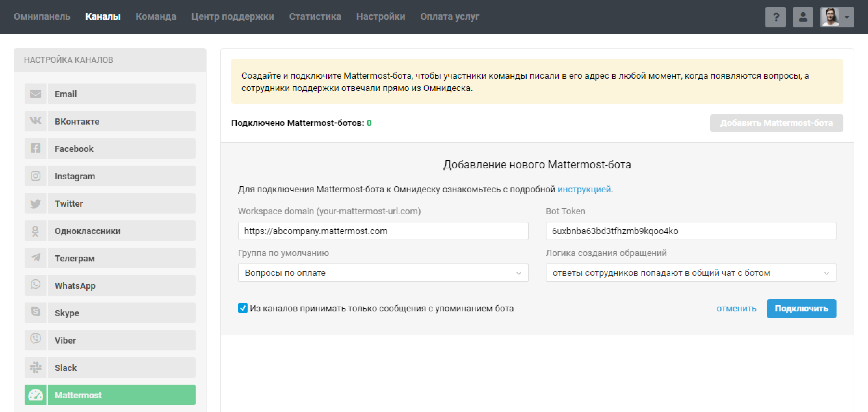The width and height of the screenshot is (868, 412).
Task: Click the Telegram paper plane icon
Action: coord(36,258)
